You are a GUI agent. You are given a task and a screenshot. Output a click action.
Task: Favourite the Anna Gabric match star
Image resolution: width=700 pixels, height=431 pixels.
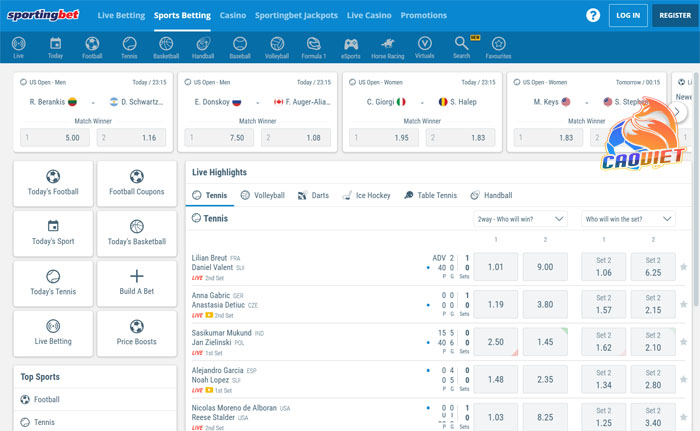tap(683, 305)
